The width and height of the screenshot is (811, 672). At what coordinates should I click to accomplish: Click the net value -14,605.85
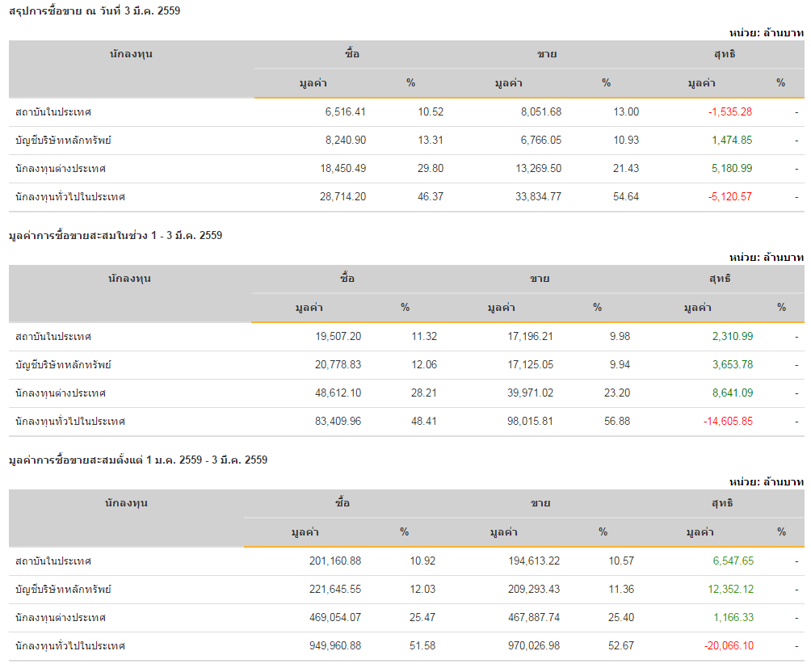727,421
